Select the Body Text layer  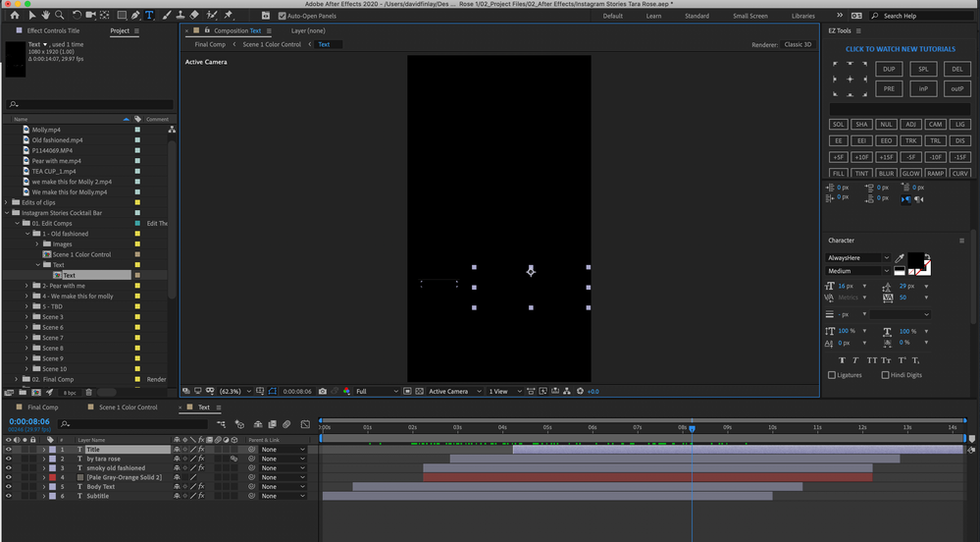100,487
